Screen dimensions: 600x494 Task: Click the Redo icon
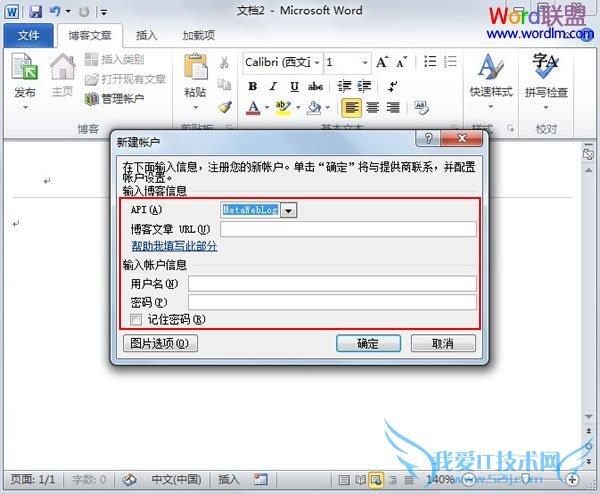coord(84,12)
